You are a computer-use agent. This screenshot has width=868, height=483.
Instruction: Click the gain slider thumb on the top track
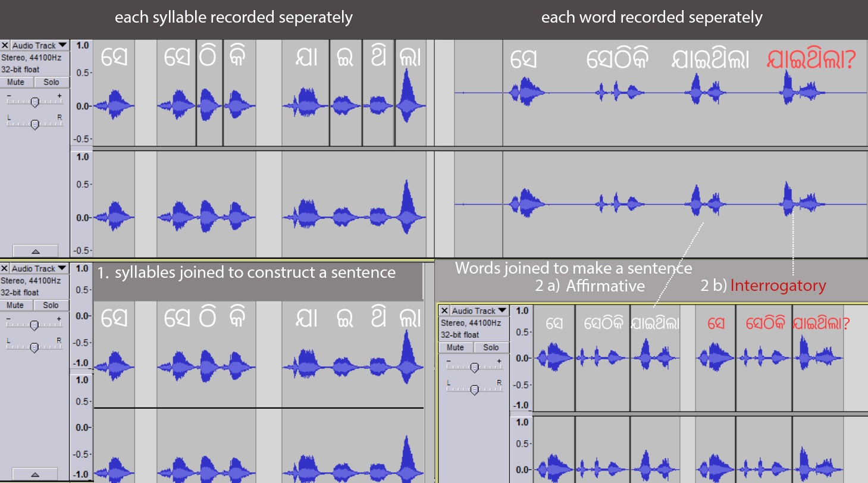point(35,101)
